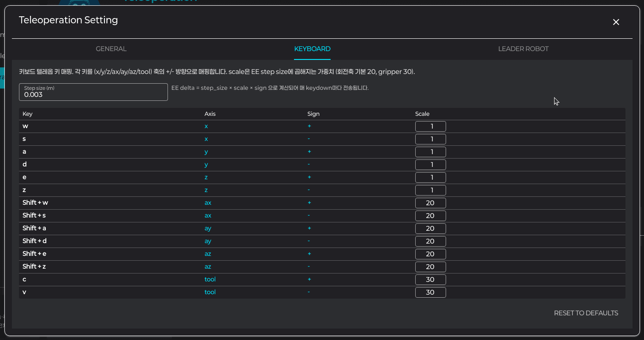Click the axis value ax in Shift + s row
Screen dimensions: 644x340
208,216
